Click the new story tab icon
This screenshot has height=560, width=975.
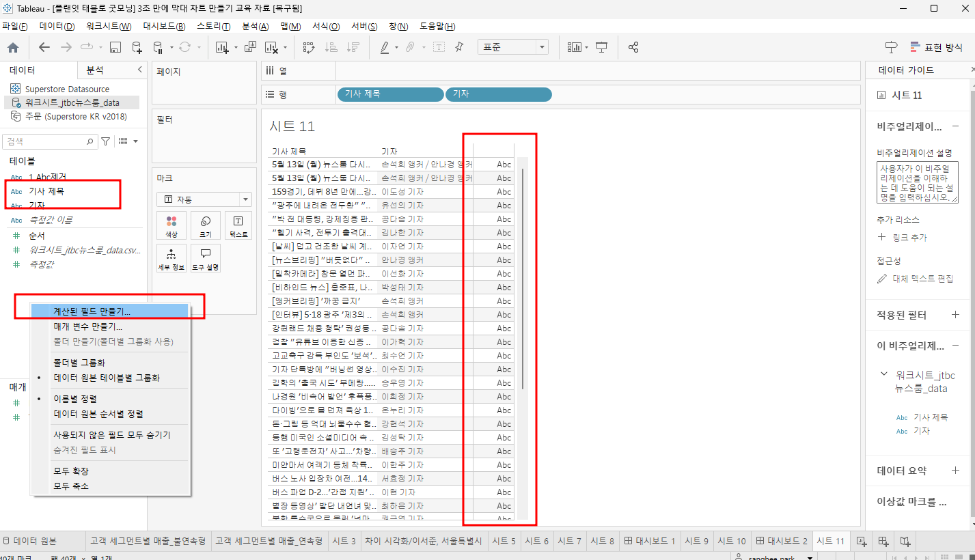pos(905,541)
